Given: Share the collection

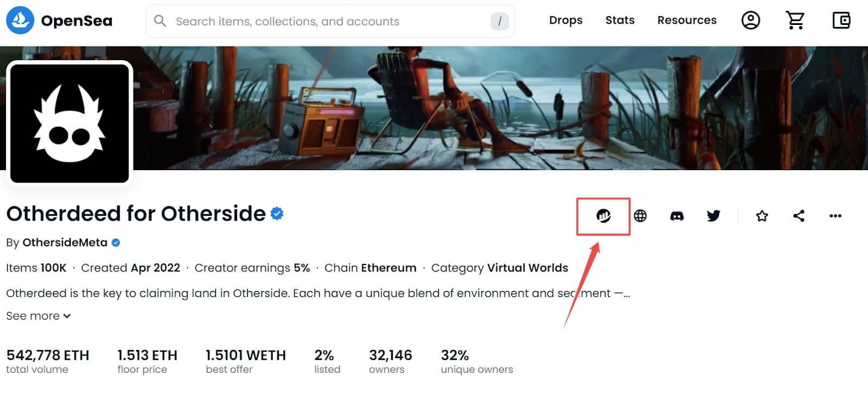Looking at the screenshot, I should click(799, 216).
